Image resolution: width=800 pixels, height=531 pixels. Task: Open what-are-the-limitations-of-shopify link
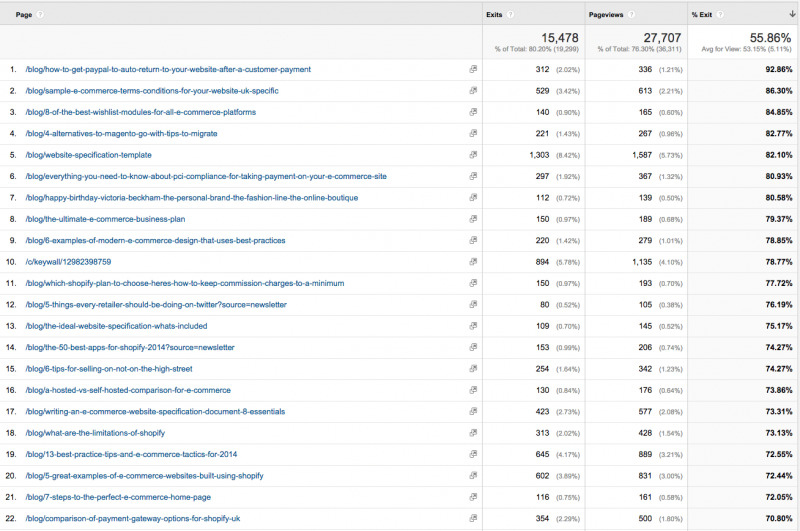95,433
